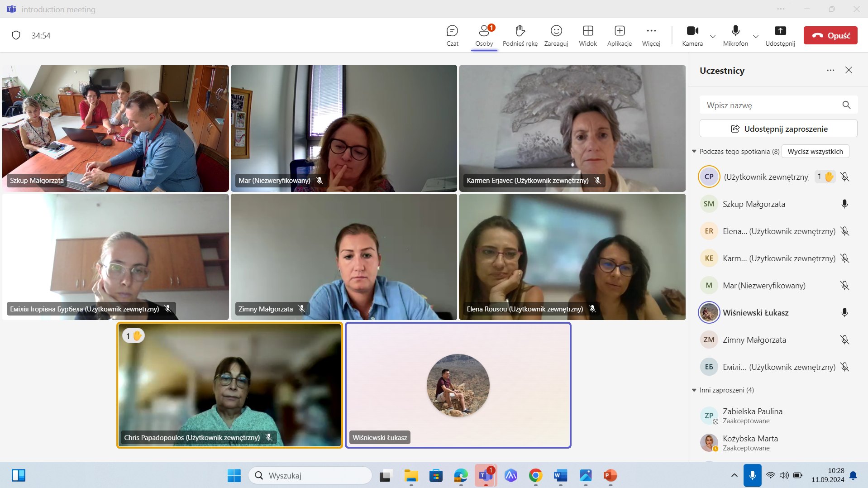The height and width of the screenshot is (488, 868).
Task: Expand the Kamera device options arrow
Action: (712, 36)
